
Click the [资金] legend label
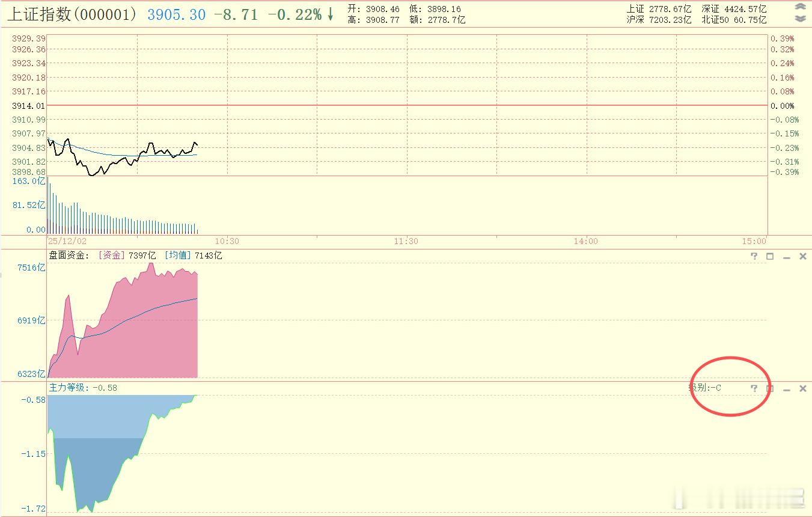(111, 255)
